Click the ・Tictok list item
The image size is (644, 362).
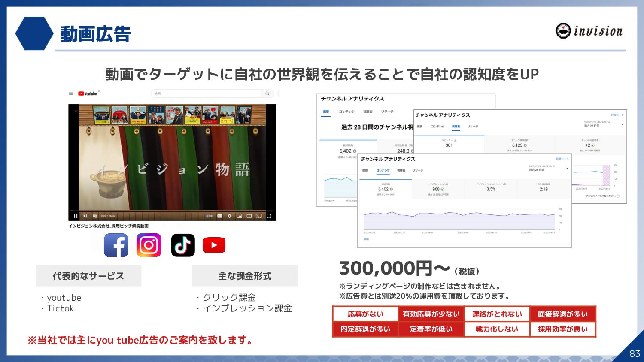coord(58,308)
